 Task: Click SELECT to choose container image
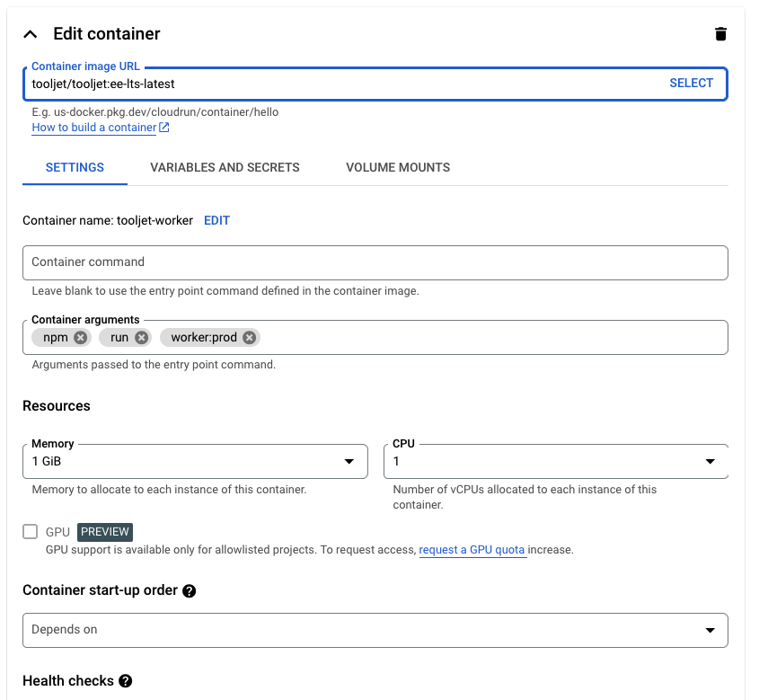691,83
